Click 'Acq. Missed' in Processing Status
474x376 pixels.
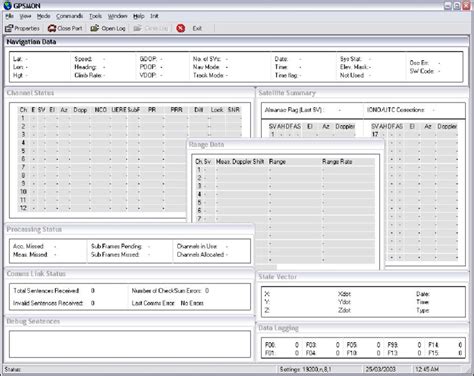tap(28, 246)
